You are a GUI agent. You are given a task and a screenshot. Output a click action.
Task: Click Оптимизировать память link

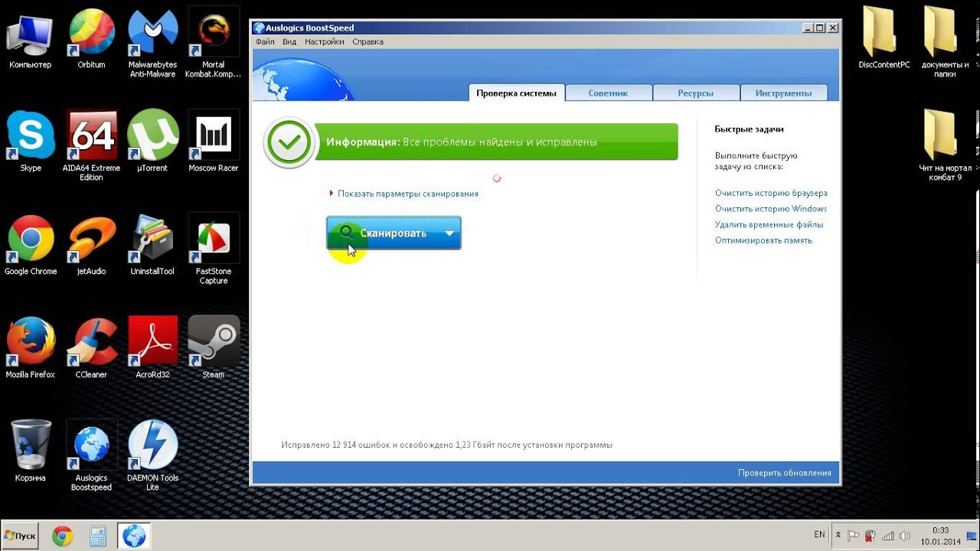pyautogui.click(x=763, y=240)
